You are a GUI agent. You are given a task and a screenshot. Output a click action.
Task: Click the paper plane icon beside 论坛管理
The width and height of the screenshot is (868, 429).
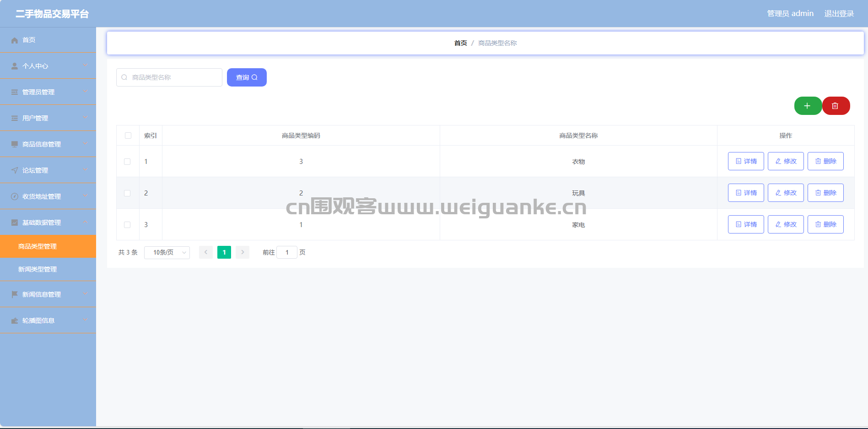point(15,171)
